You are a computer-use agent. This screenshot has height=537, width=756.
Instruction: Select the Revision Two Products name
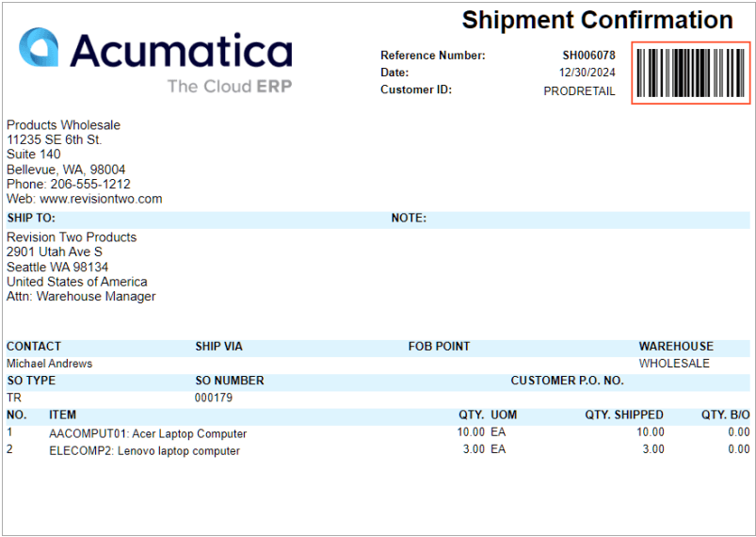(72, 236)
